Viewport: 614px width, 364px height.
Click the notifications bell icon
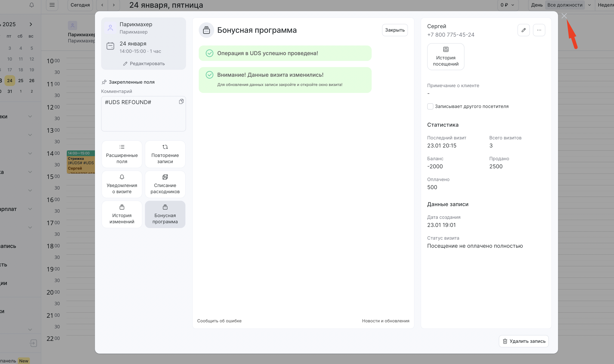[31, 5]
